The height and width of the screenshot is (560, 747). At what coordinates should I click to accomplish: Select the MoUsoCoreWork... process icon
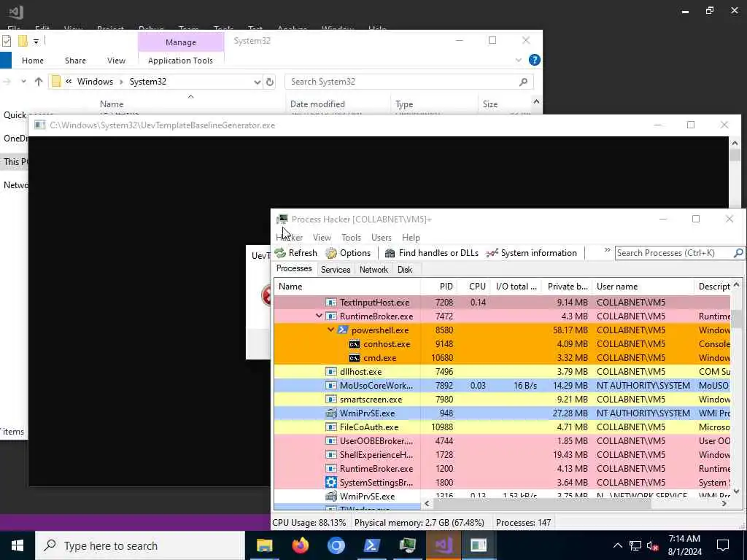point(330,385)
